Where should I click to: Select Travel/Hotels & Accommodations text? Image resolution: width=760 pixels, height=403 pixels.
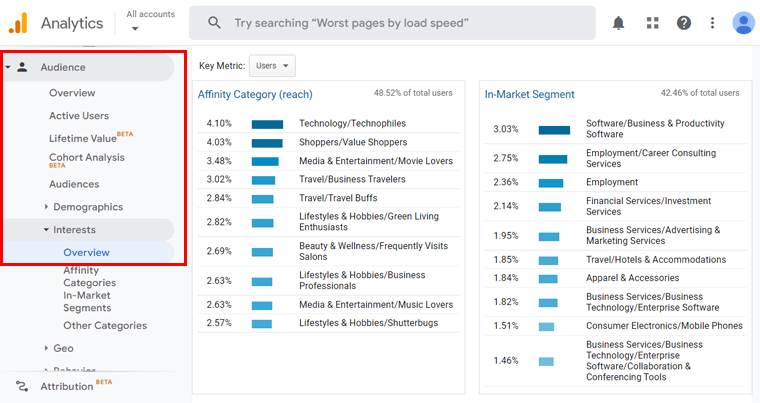[656, 259]
